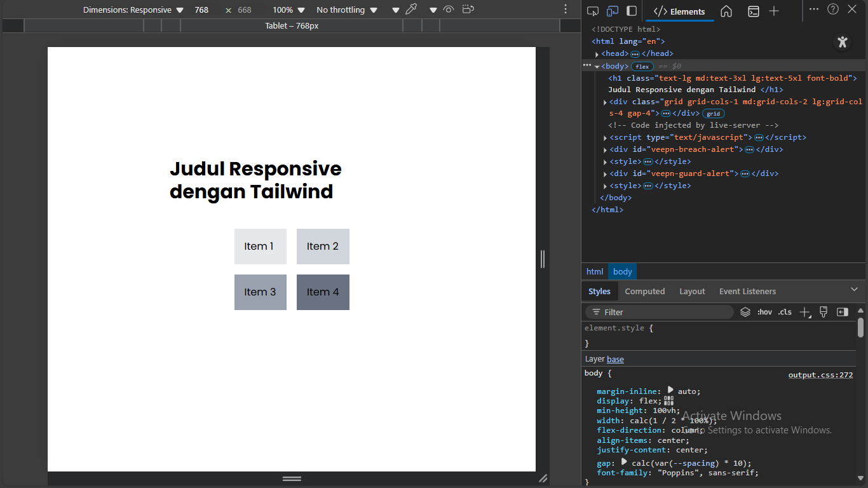The image size is (868, 488).
Task: Switch to Event Listeners tab
Action: [747, 291]
